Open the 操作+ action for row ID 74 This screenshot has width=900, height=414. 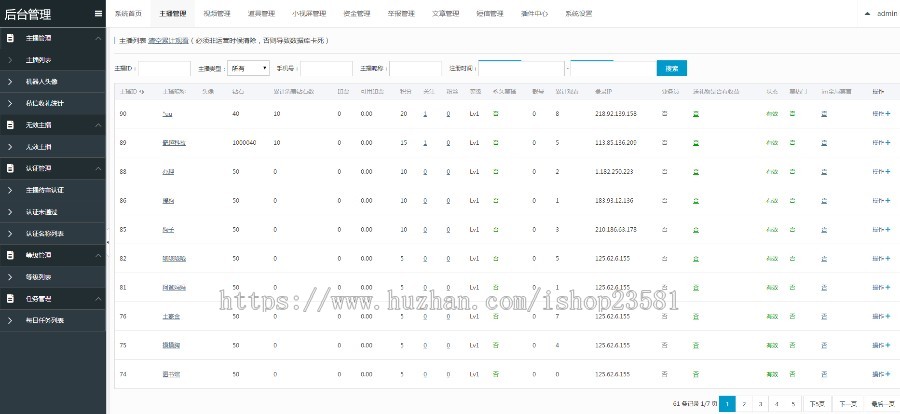pyautogui.click(x=881, y=374)
